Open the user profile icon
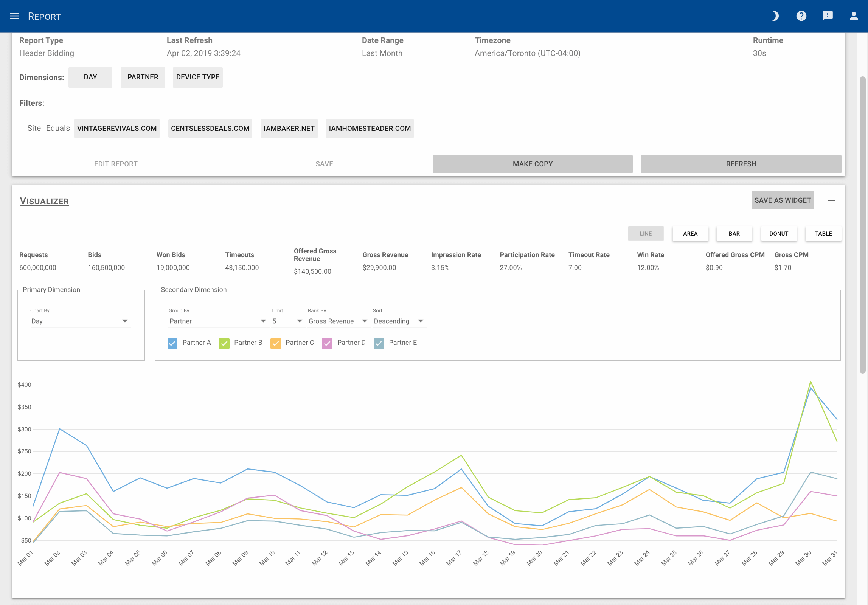The height and width of the screenshot is (605, 868). (x=853, y=16)
